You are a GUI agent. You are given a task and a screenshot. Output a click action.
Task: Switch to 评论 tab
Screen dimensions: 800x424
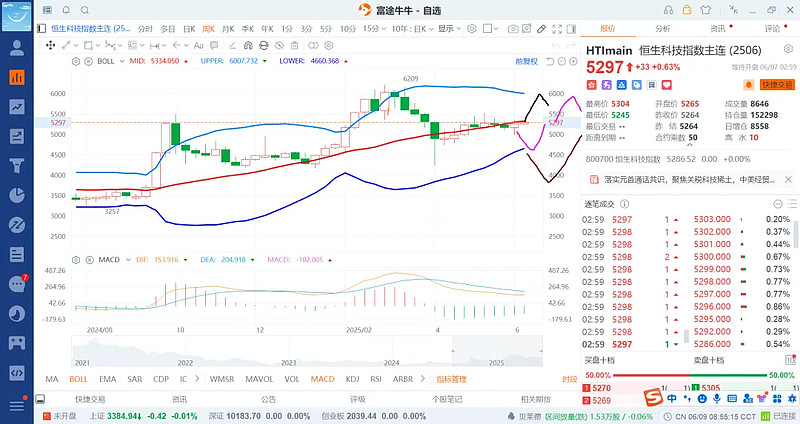pos(772,29)
